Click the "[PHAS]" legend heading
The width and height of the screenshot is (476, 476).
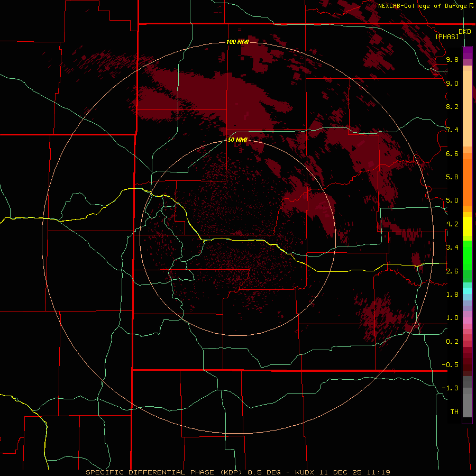[x=447, y=36]
